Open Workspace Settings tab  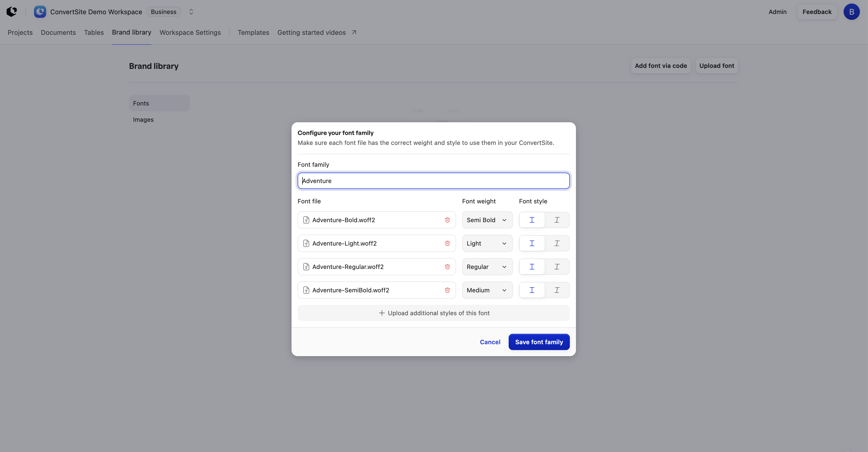point(190,32)
